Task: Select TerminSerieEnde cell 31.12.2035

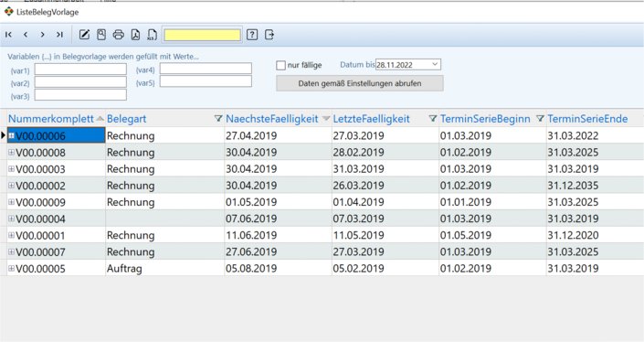Action: pyautogui.click(x=595, y=186)
